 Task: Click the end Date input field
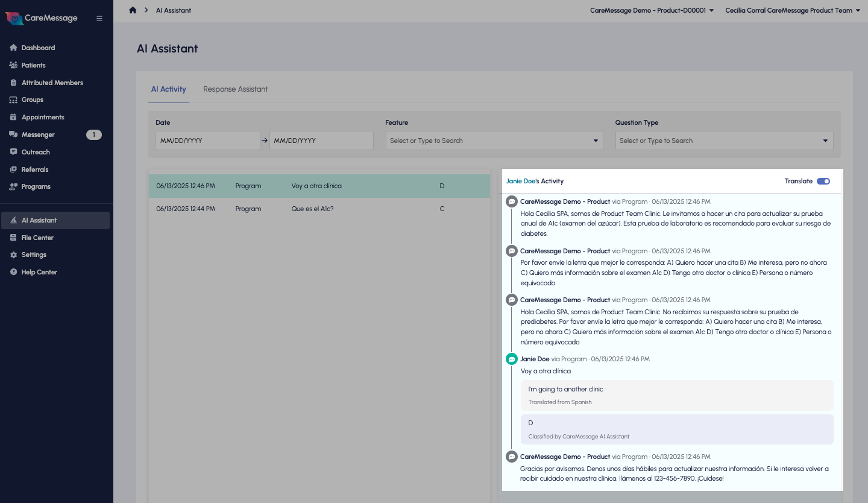click(321, 141)
